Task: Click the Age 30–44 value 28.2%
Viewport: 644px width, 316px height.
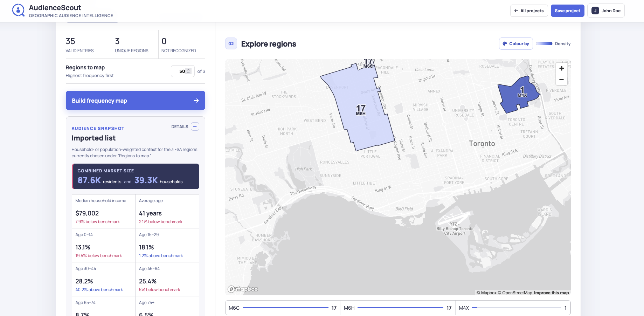Action: pyautogui.click(x=84, y=281)
